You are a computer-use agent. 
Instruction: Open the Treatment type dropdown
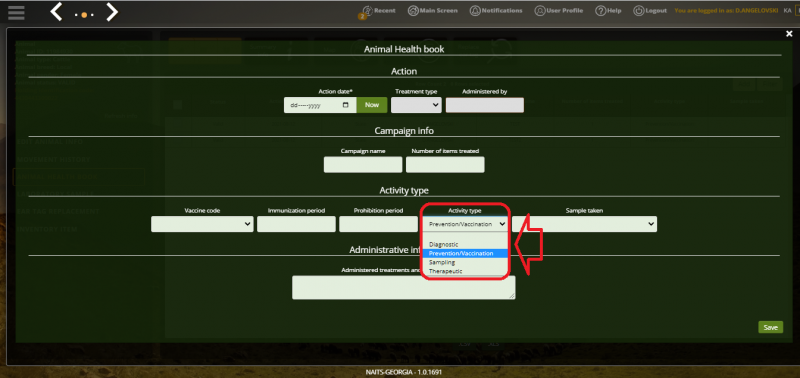click(416, 105)
